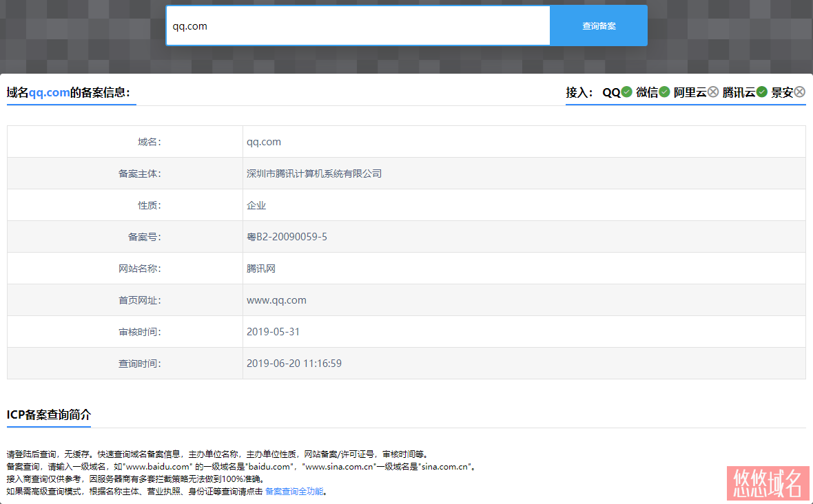
Task: Click the 性质: row label
Action: (x=150, y=205)
